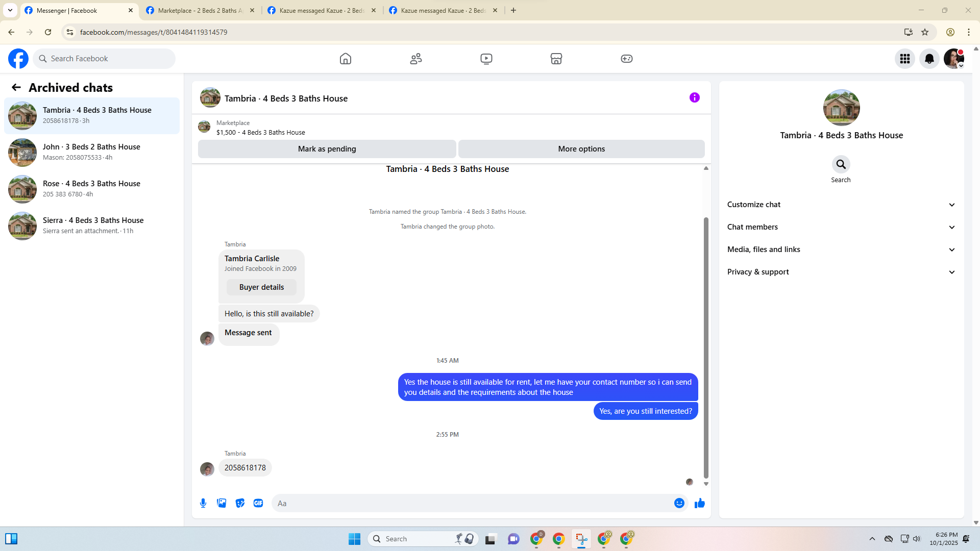Open the Chrome tab search dropdown
This screenshot has height=551, width=980.
pyautogui.click(x=10, y=10)
